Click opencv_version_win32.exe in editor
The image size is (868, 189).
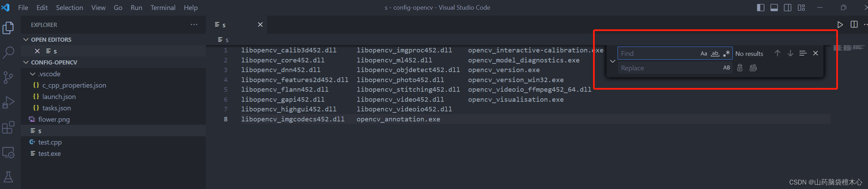pyautogui.click(x=516, y=80)
